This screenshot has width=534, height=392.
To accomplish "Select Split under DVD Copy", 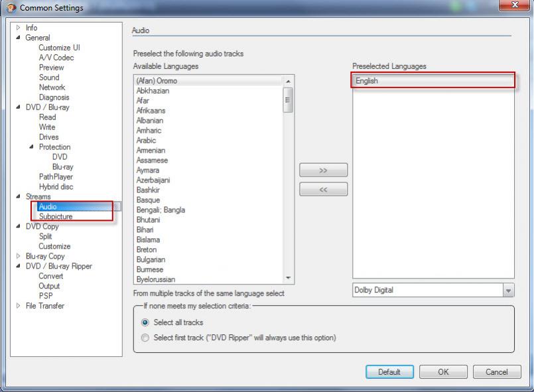I will click(45, 236).
